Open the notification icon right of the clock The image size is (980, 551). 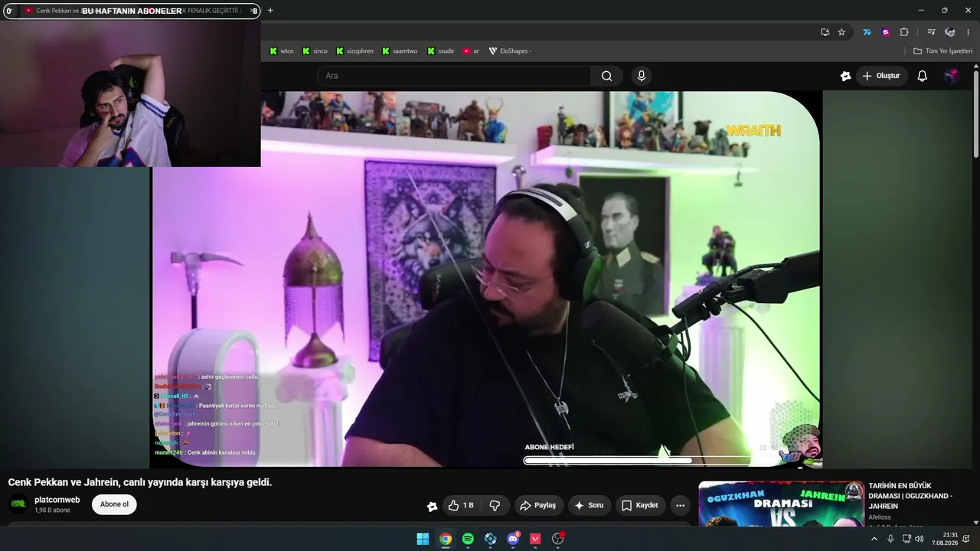coord(968,539)
